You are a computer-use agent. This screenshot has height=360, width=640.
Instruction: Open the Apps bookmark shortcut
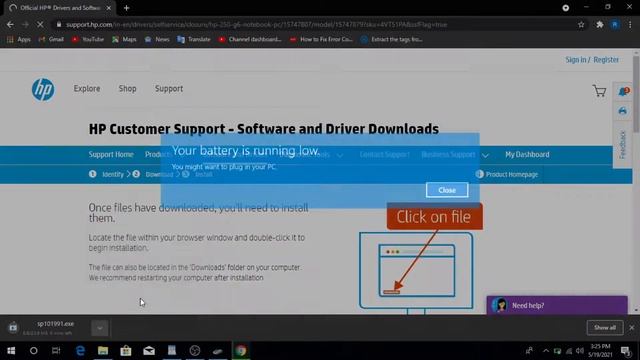tap(19, 39)
